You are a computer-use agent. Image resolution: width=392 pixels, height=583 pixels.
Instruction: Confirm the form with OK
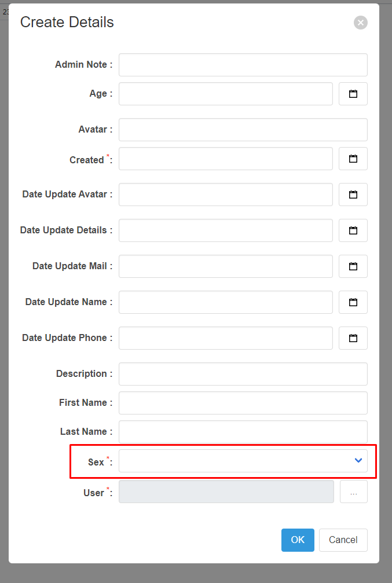pyautogui.click(x=298, y=540)
